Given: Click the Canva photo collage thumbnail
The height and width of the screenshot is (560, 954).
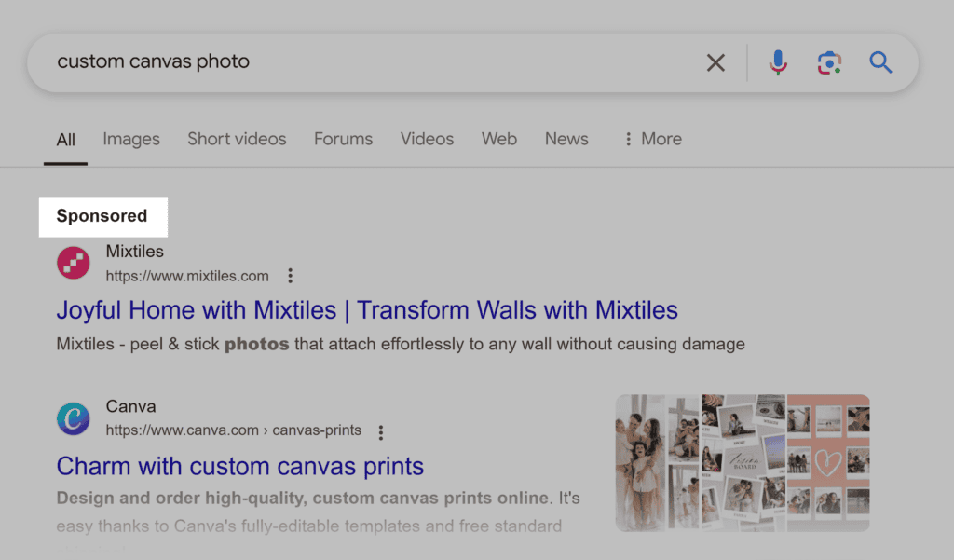Looking at the screenshot, I should click(x=743, y=462).
